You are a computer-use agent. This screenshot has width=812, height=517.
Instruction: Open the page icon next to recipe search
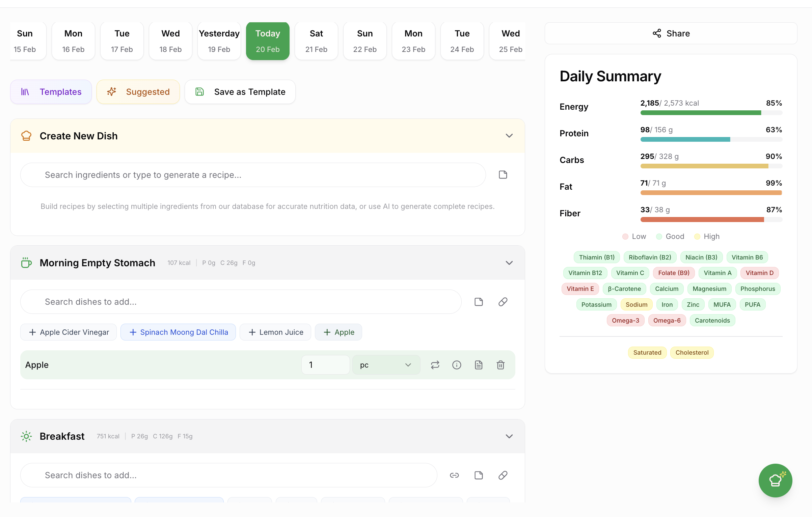click(503, 174)
